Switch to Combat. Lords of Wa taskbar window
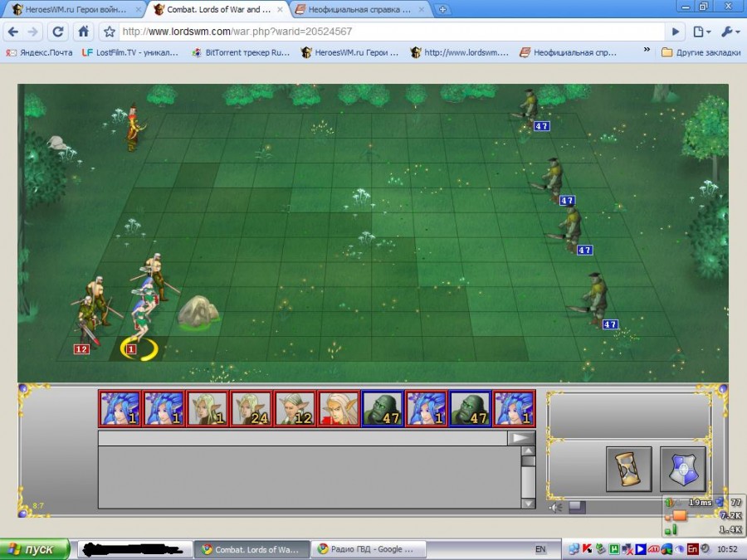747x560 pixels. pos(251,549)
